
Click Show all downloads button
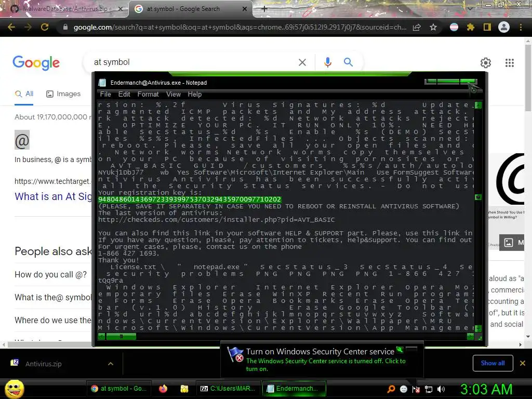(493, 363)
